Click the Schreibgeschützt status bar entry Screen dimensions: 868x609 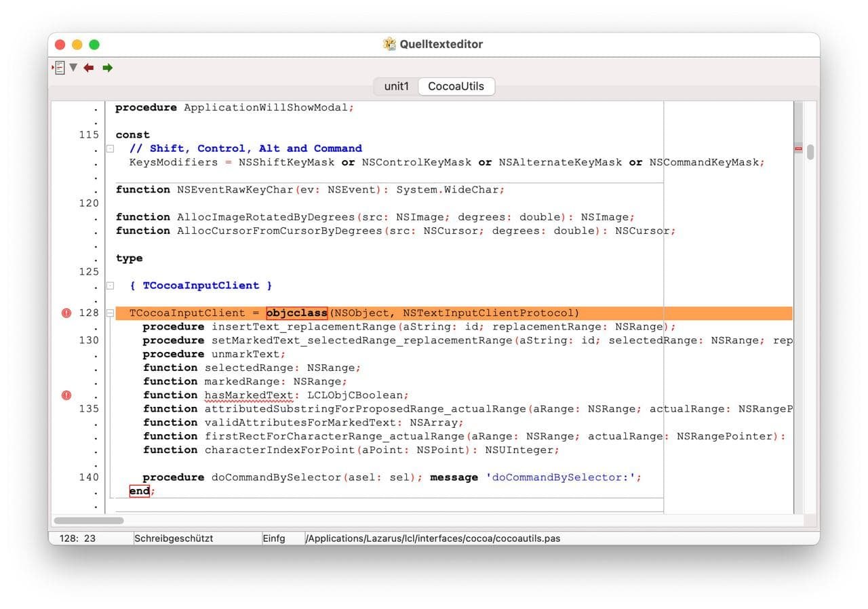pyautogui.click(x=174, y=538)
